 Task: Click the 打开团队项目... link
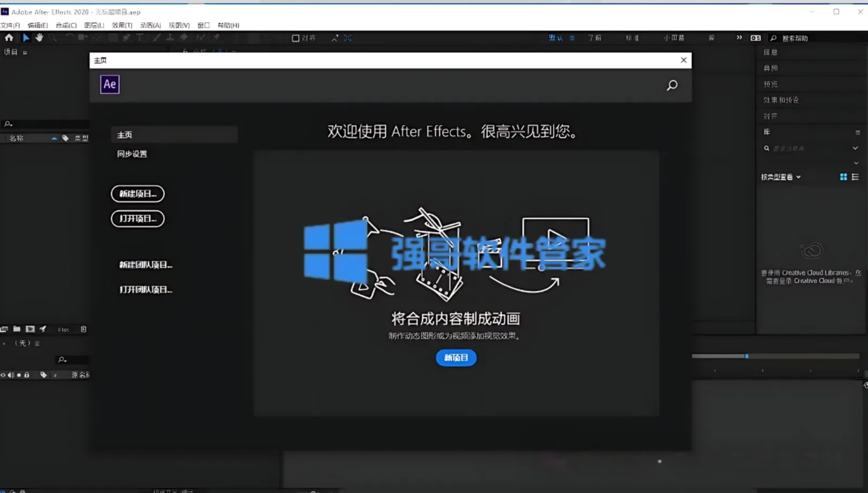146,290
